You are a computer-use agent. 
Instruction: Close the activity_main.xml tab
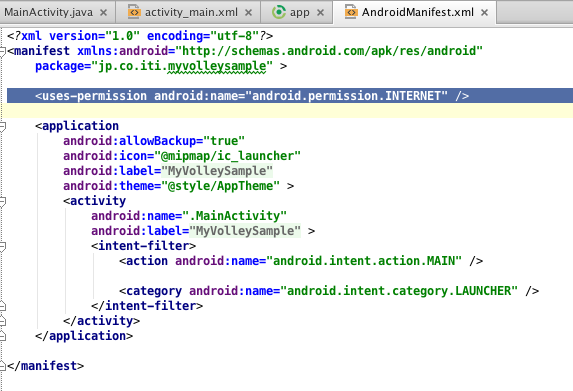click(248, 13)
